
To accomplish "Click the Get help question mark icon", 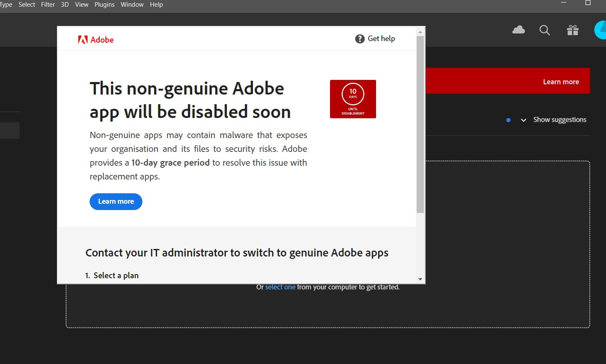I will point(360,39).
